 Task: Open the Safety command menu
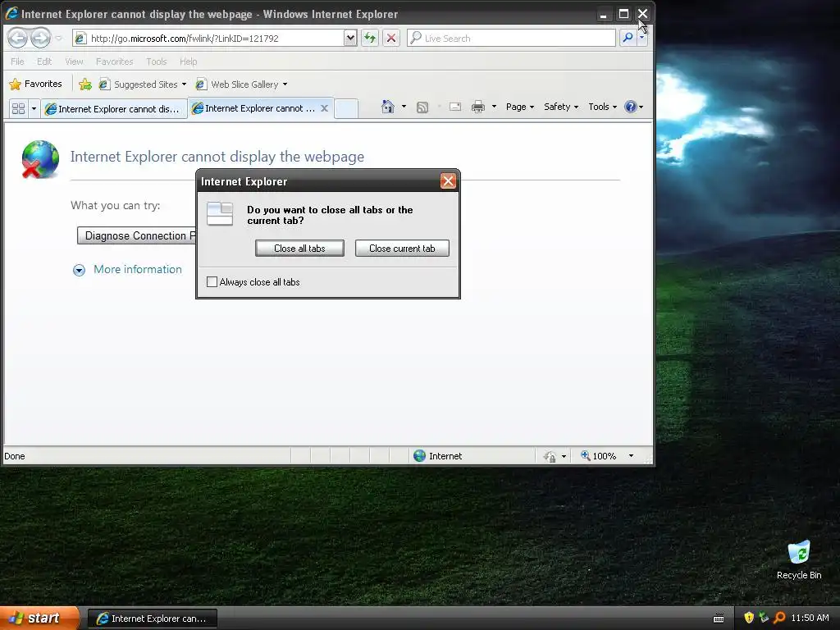[561, 107]
